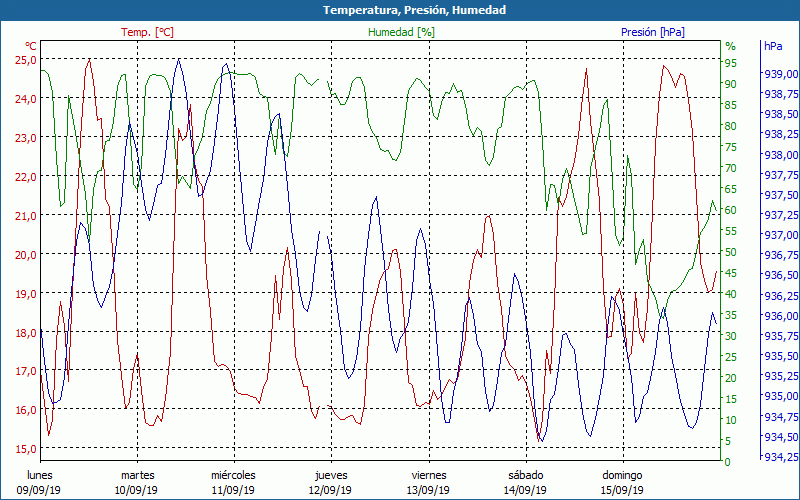Pick the 20,0 temperature axis value

[27, 255]
